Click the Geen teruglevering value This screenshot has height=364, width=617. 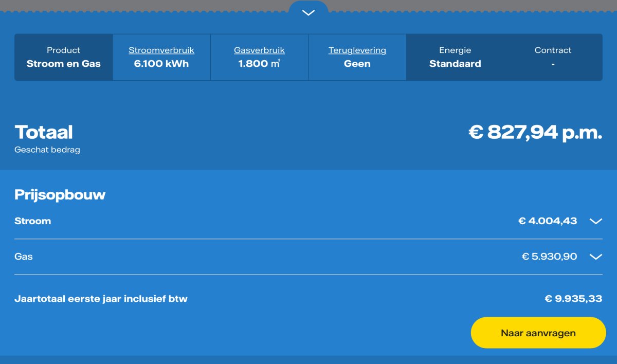tap(357, 64)
